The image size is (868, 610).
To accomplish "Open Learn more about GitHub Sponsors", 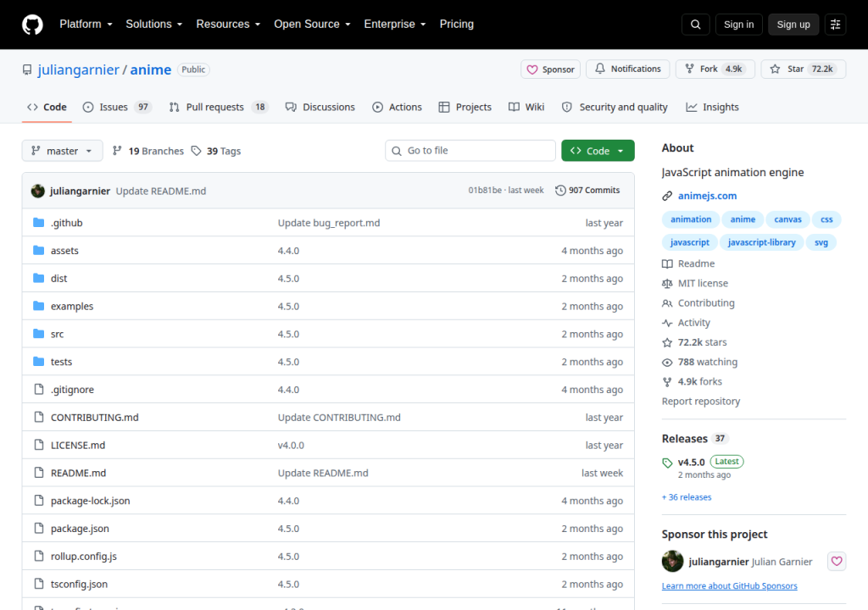I will tap(729, 585).
